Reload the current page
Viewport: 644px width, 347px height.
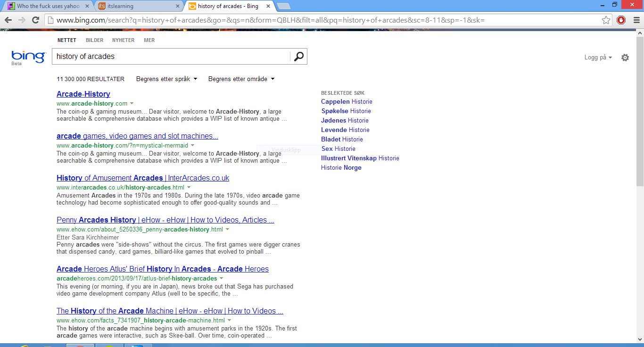35,20
